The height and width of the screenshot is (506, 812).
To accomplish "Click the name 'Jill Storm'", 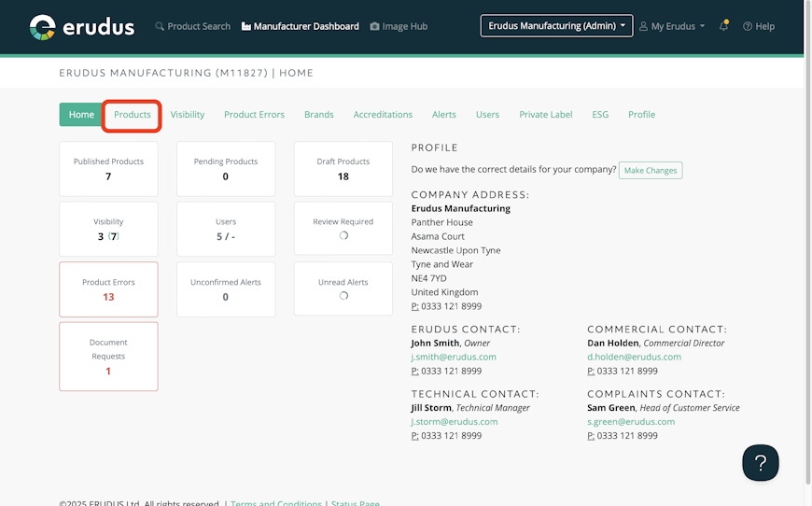I will pyautogui.click(x=431, y=408).
